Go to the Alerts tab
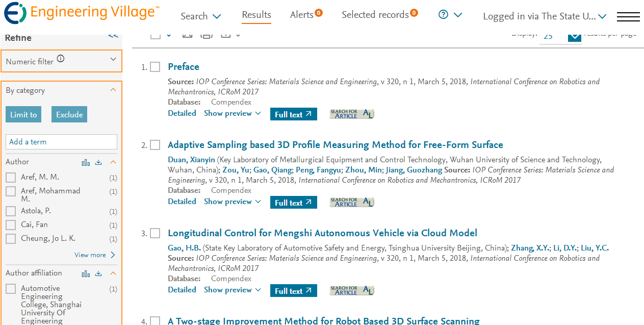 306,15
